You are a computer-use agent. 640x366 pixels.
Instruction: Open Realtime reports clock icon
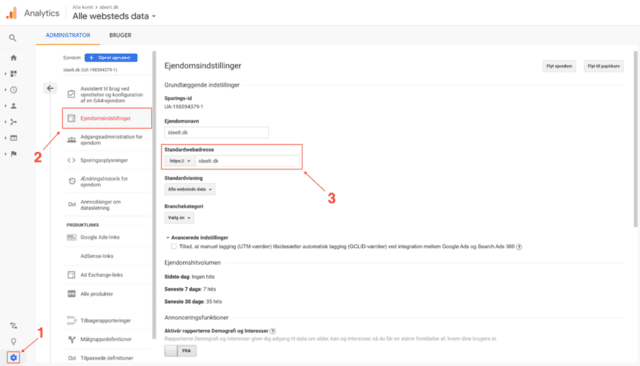pyautogui.click(x=13, y=90)
